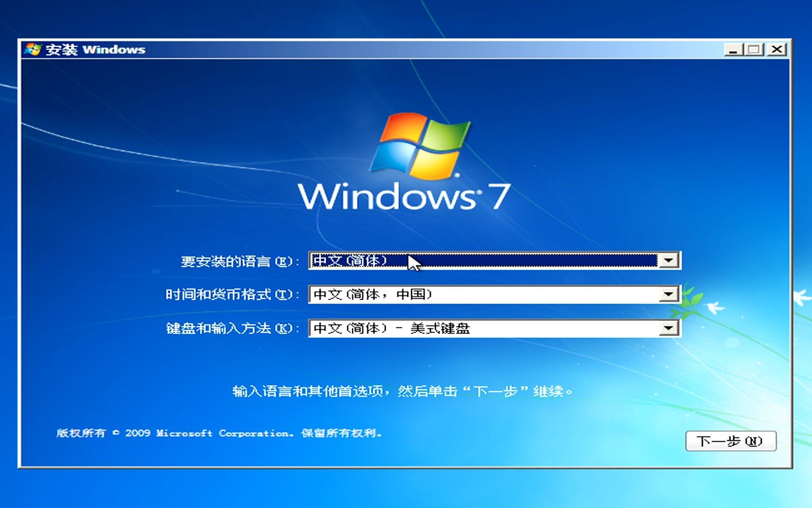
Task: Click the 安装 Windows title text
Action: (96, 50)
